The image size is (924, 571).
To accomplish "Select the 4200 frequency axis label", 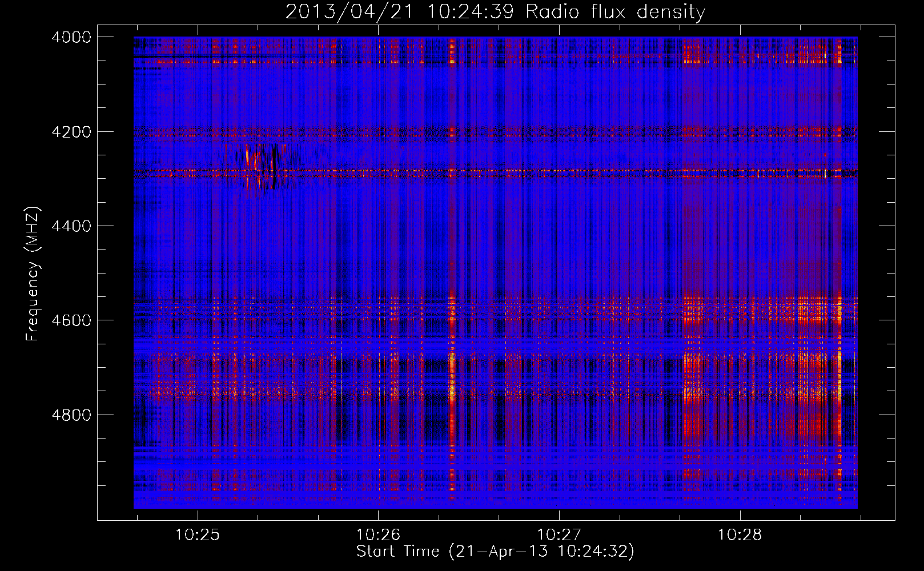I will (71, 132).
